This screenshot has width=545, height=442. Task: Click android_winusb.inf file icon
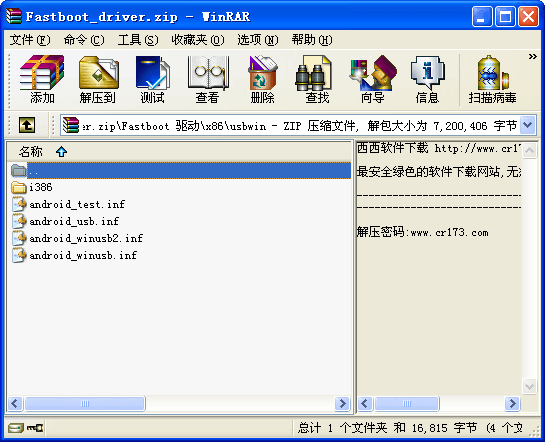[x=19, y=255]
